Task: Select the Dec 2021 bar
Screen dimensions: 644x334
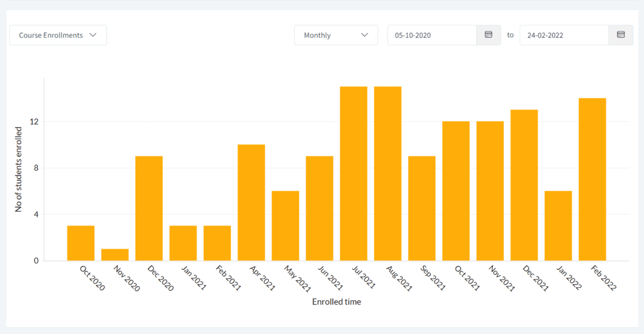Action: click(x=524, y=185)
